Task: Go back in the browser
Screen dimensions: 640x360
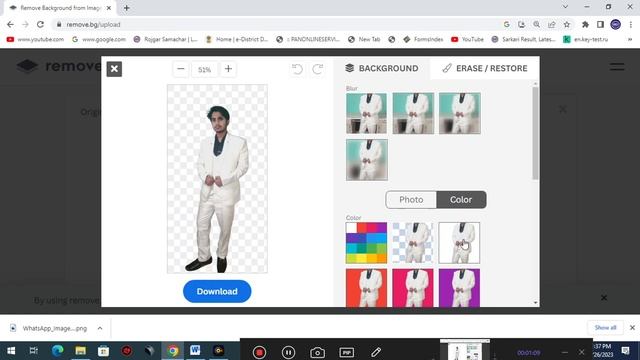Action: pyautogui.click(x=11, y=24)
